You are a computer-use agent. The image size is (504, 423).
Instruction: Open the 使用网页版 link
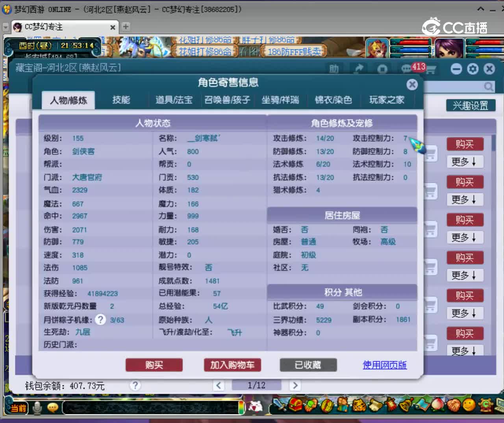coord(384,365)
